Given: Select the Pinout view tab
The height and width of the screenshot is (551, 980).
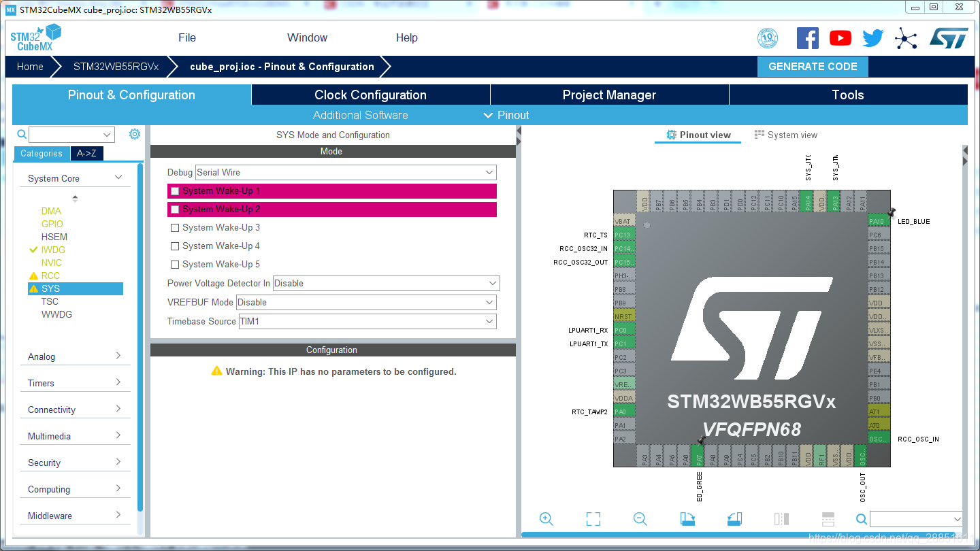Looking at the screenshot, I should pos(699,135).
